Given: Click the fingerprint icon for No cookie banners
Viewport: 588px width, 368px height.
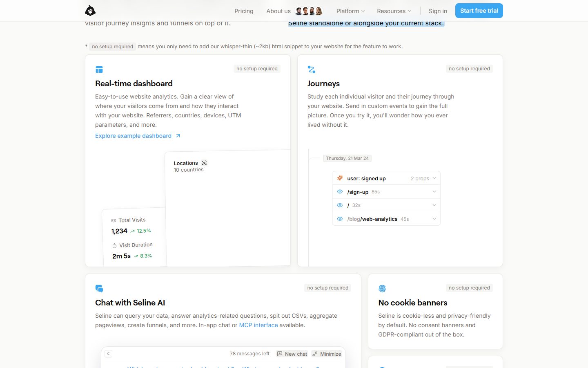Looking at the screenshot, I should pyautogui.click(x=382, y=289).
